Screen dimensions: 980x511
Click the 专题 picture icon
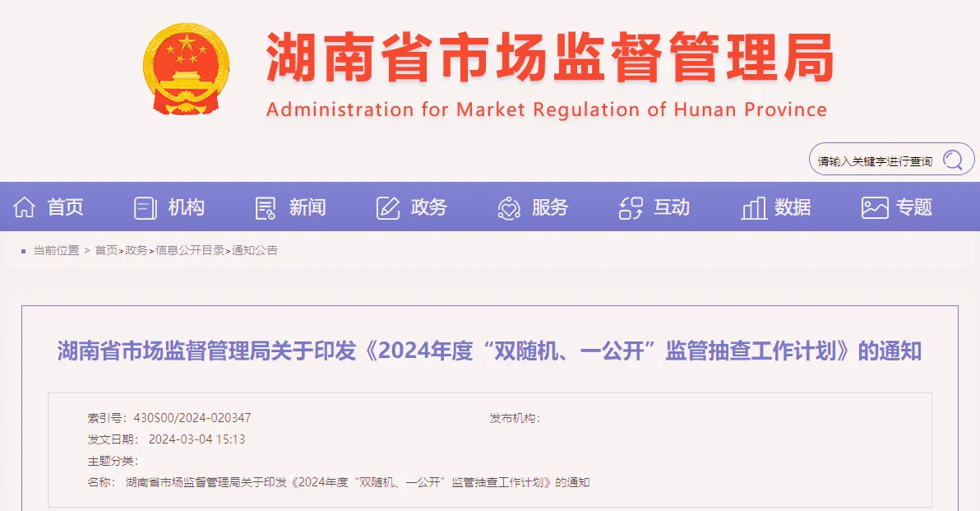(875, 207)
